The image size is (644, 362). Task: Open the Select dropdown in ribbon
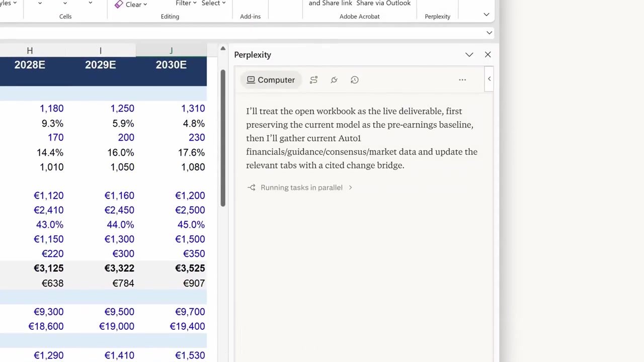point(213,4)
